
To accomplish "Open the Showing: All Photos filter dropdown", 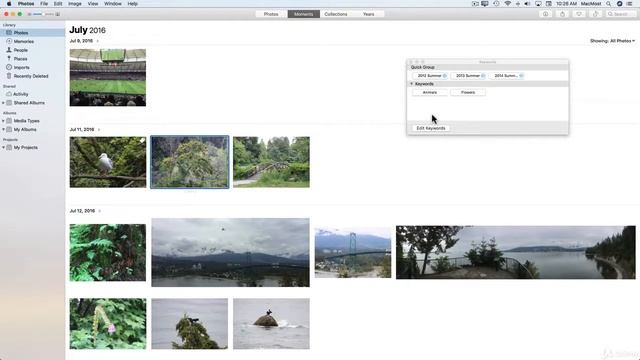I will tap(612, 41).
